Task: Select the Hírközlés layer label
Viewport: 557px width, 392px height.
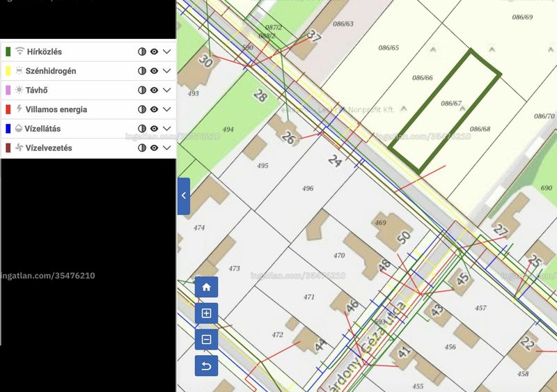Action: 45,52
